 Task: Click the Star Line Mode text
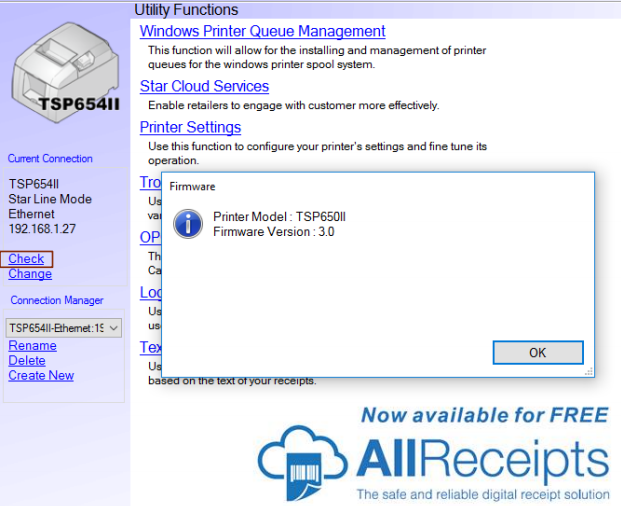[50, 199]
